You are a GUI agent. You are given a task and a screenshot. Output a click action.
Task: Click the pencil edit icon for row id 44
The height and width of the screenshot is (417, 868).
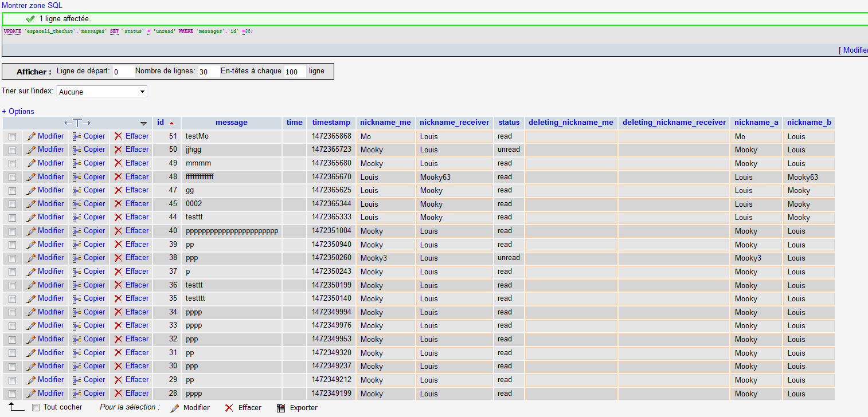pyautogui.click(x=31, y=217)
